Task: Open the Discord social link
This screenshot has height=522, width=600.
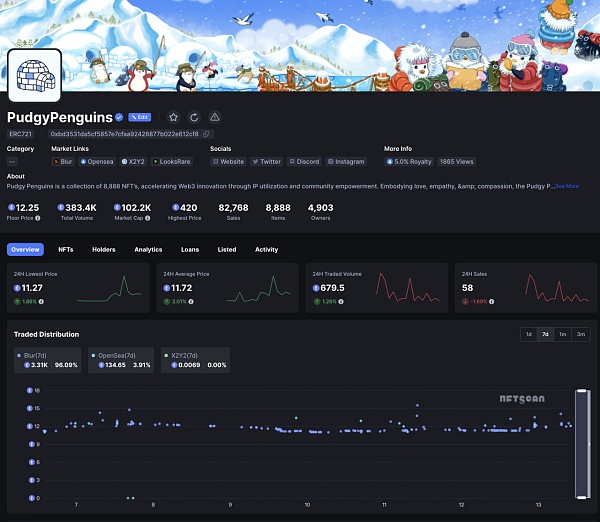Action: pos(304,161)
